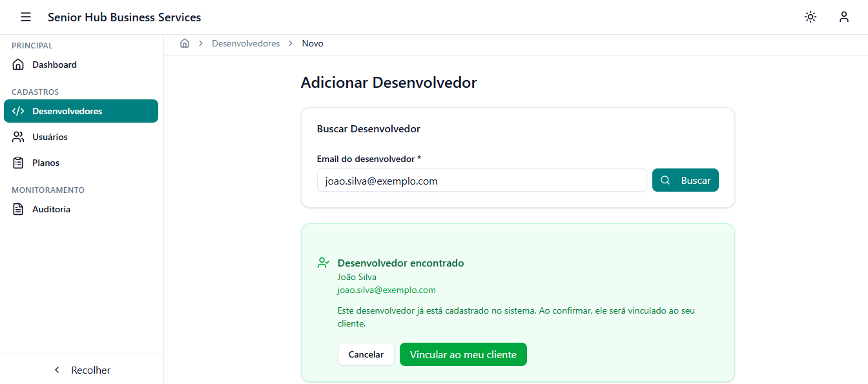Click the Planos clipboard icon

pyautogui.click(x=19, y=163)
